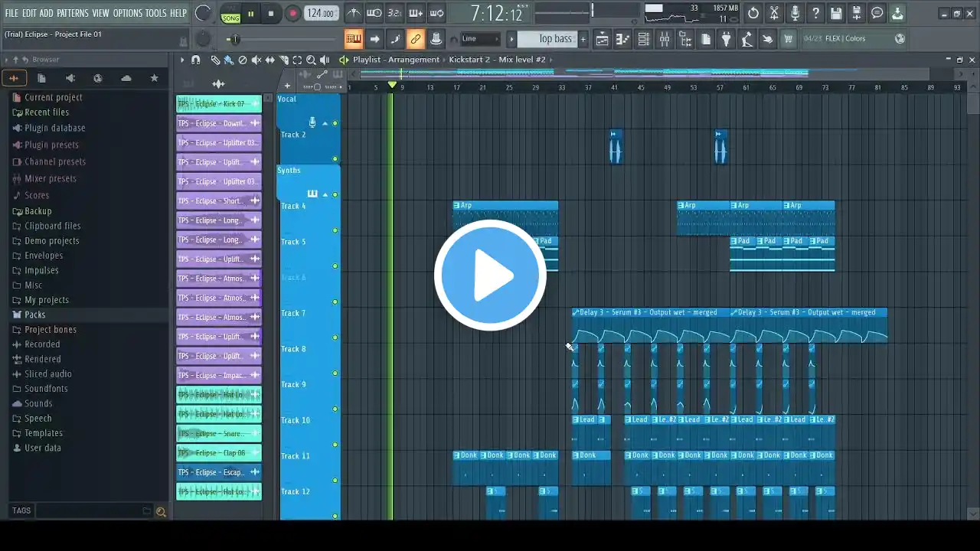Open the FILE menu

click(x=11, y=13)
